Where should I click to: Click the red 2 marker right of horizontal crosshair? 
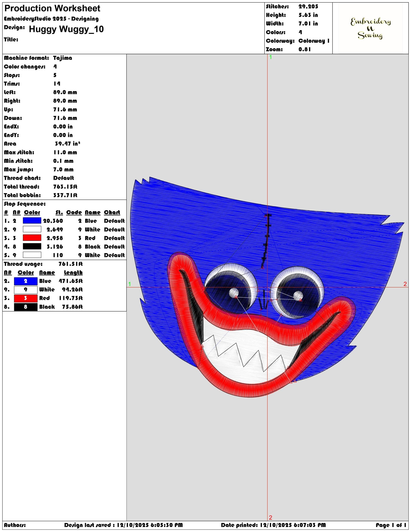(405, 284)
